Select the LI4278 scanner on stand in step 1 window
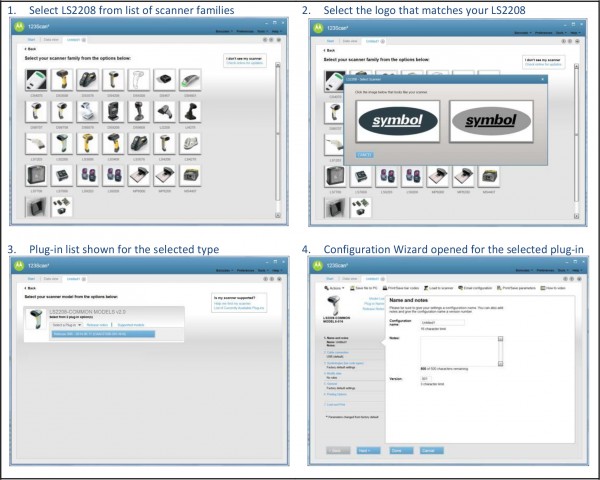Image resolution: width=600 pixels, height=480 pixels. click(190, 111)
